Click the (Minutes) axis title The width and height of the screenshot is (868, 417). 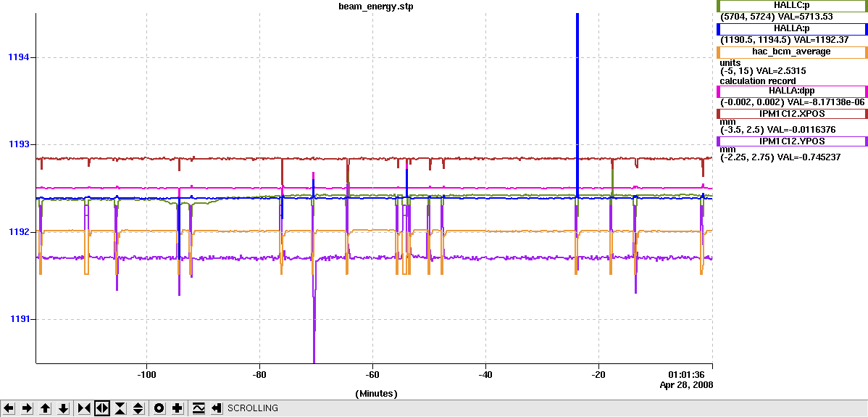(x=377, y=394)
